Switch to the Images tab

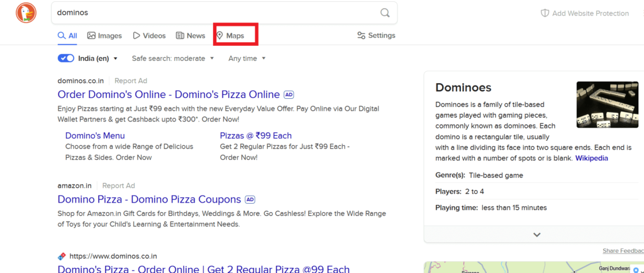coord(105,36)
